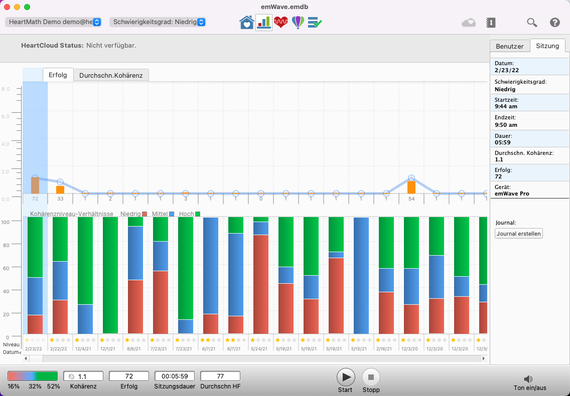Open the checklist icon in toolbar
The image size is (570, 396).
[314, 23]
